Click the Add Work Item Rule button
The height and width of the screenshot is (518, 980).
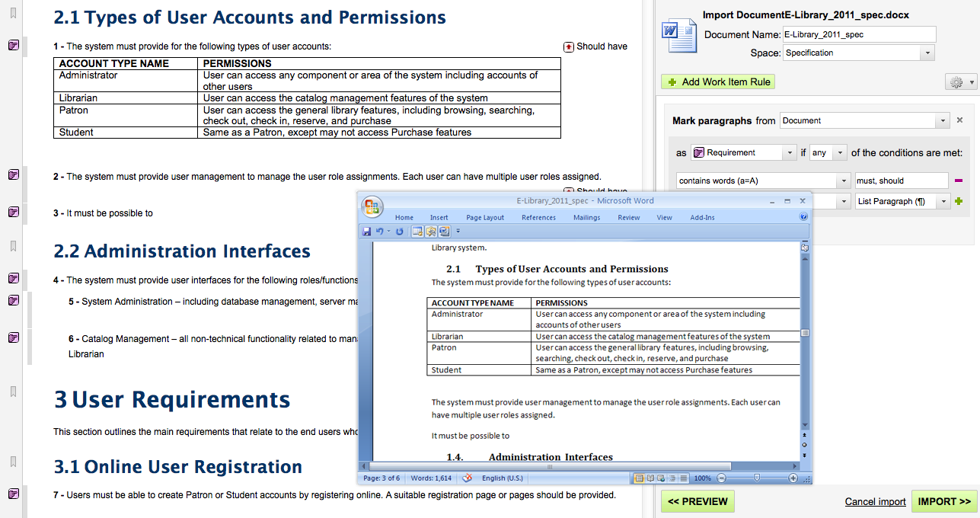click(x=718, y=82)
